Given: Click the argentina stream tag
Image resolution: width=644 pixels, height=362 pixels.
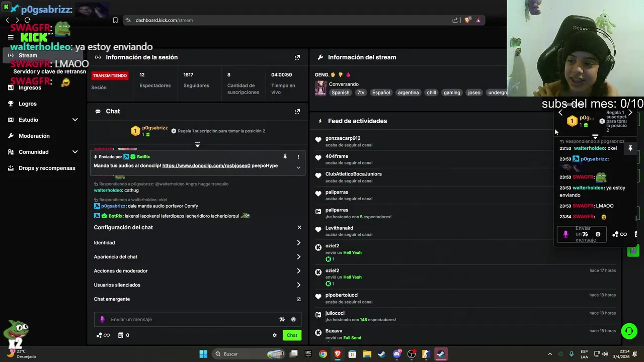Looking at the screenshot, I should (x=408, y=93).
